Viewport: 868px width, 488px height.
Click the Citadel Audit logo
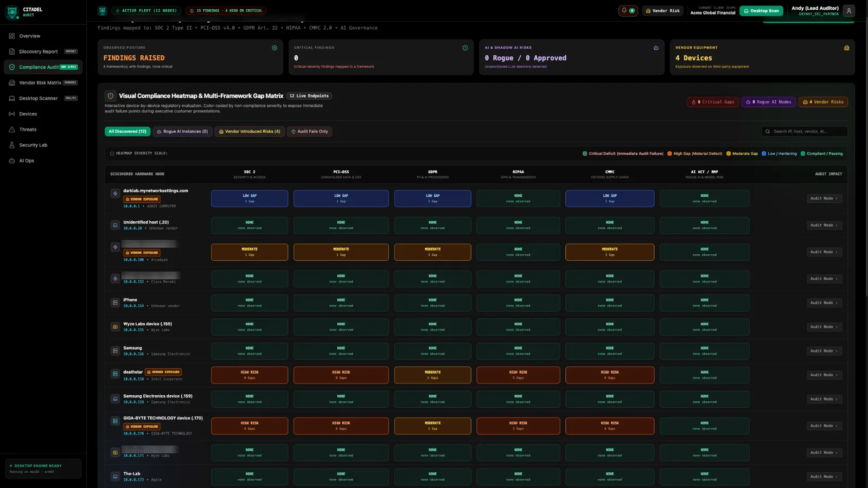pyautogui.click(x=12, y=11)
